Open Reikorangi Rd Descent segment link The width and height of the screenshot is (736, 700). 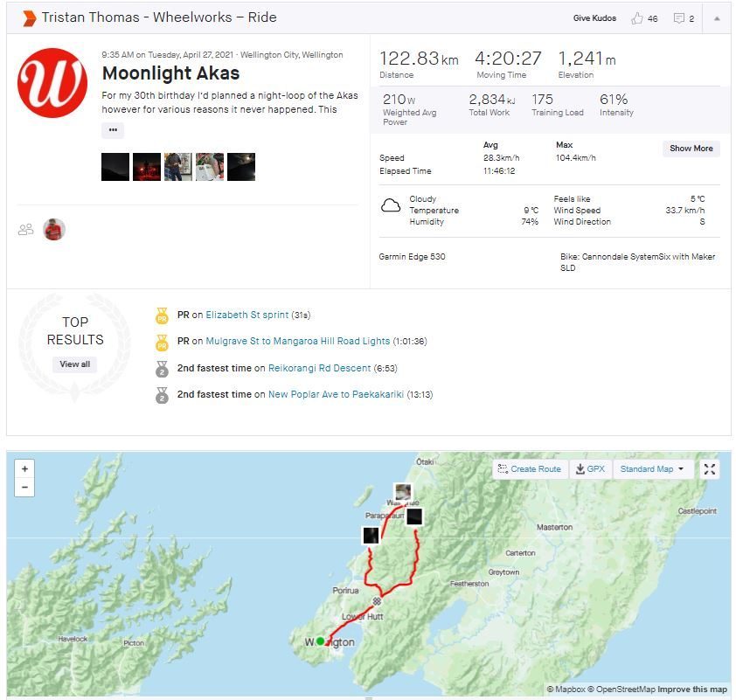pyautogui.click(x=319, y=368)
